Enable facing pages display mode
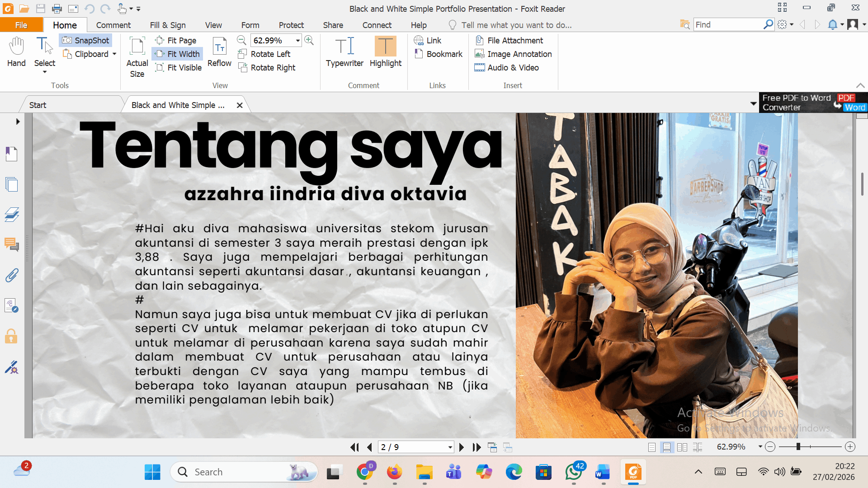 click(682, 447)
